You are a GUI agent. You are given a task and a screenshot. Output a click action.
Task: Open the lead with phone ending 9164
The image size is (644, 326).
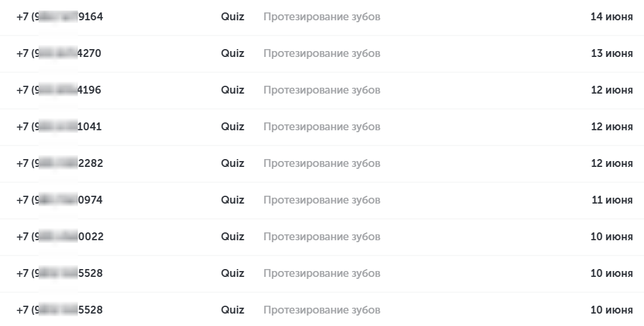pyautogui.click(x=59, y=17)
